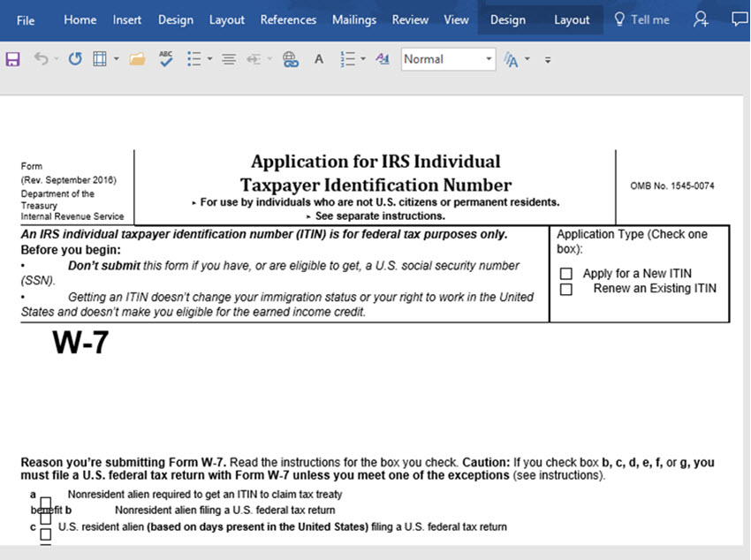The width and height of the screenshot is (751, 560).
Task: Click the Redo circular arrow icon
Action: pyautogui.click(x=75, y=59)
